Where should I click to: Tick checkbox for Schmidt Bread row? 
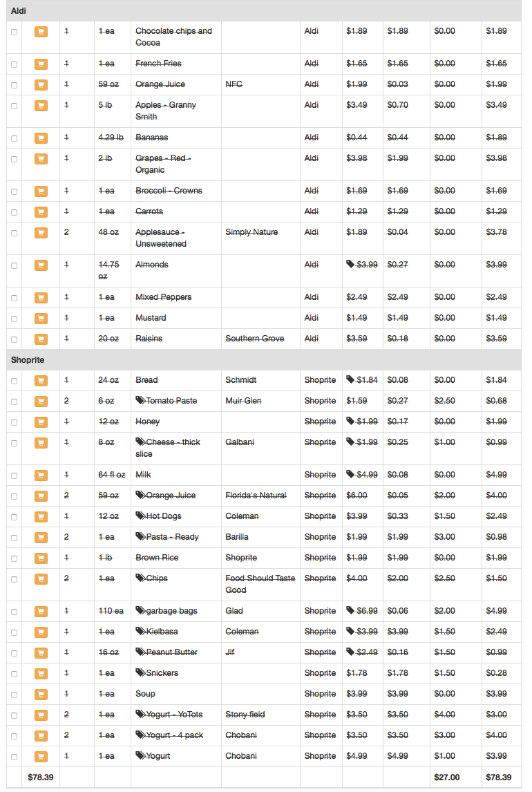[14, 381]
